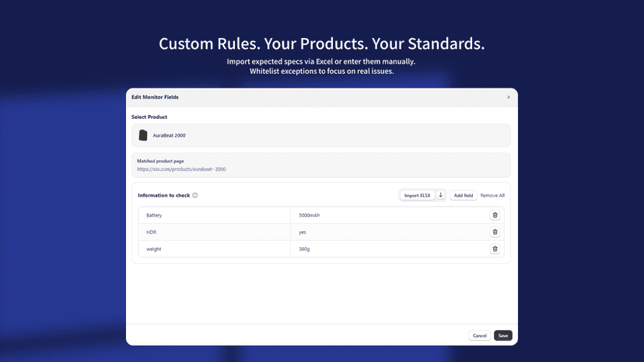Close the Edit Monitor Fields dialog
This screenshot has width=644, height=362.
pos(509,97)
